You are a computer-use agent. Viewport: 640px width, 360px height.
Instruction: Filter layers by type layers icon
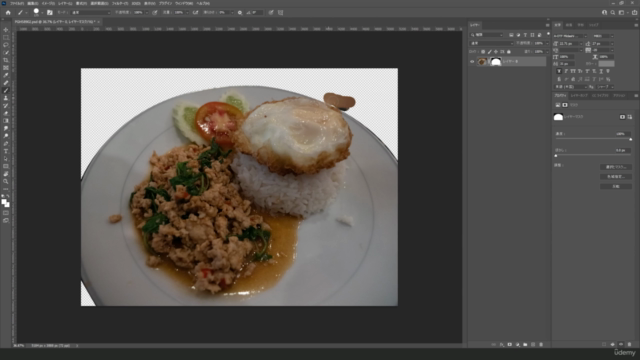click(x=525, y=35)
